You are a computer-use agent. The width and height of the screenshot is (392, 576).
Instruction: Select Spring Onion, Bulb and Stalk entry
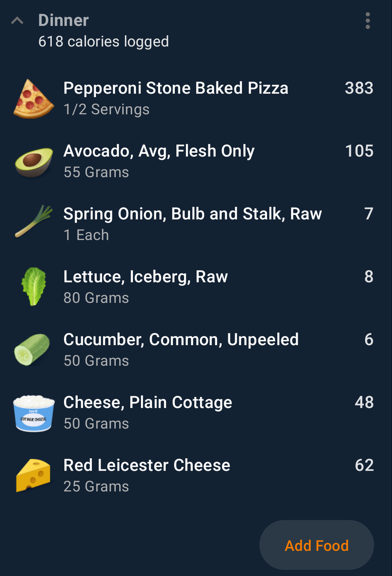pyautogui.click(x=196, y=224)
